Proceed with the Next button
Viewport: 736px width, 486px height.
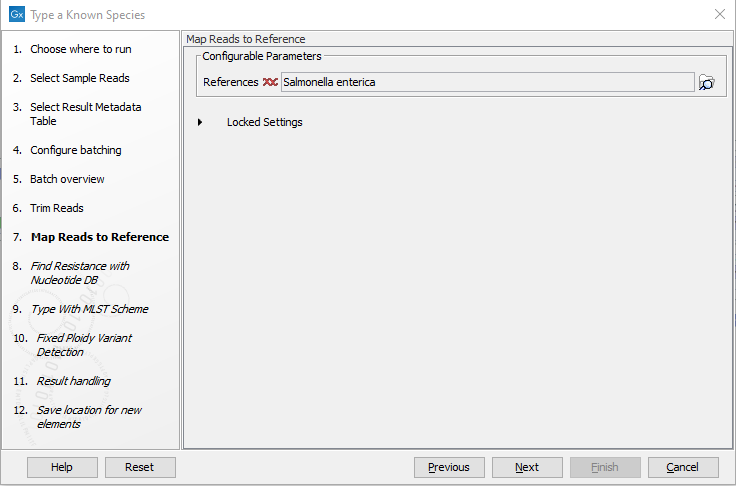pos(527,467)
